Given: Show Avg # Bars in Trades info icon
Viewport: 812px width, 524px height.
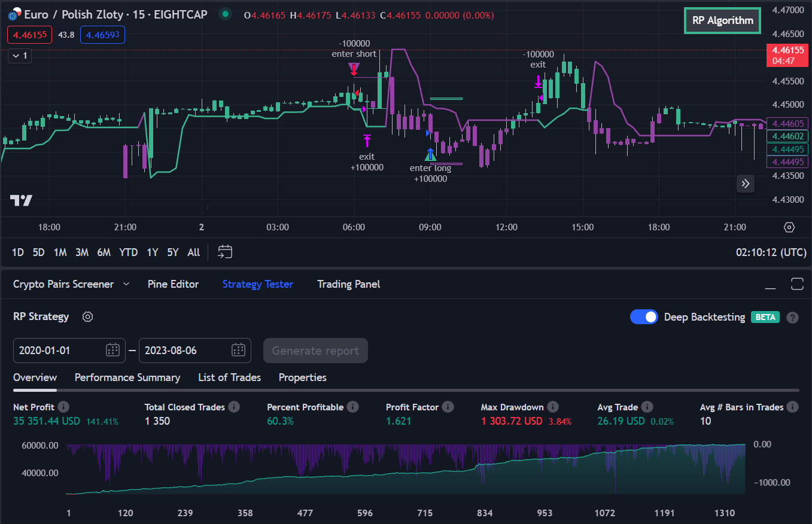Looking at the screenshot, I should tap(793, 407).
